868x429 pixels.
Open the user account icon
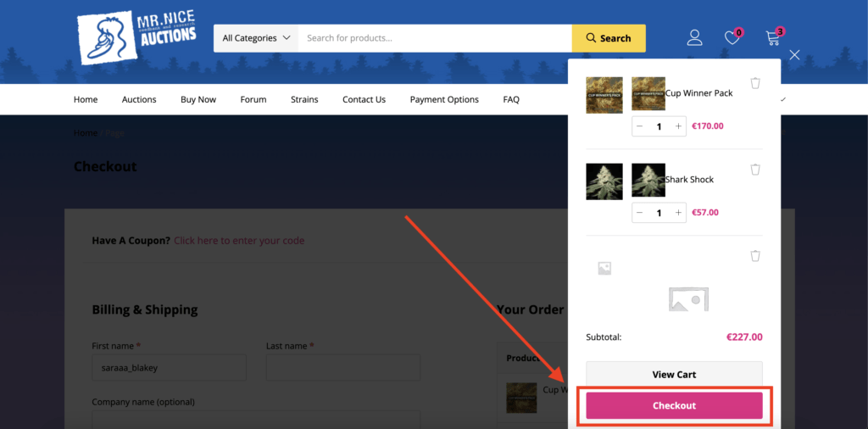pyautogui.click(x=695, y=37)
